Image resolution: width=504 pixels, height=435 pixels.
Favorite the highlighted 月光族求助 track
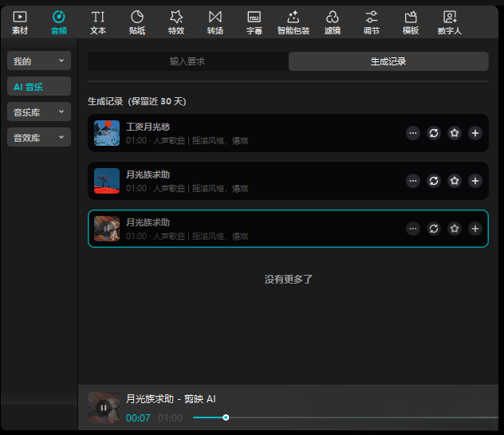455,229
